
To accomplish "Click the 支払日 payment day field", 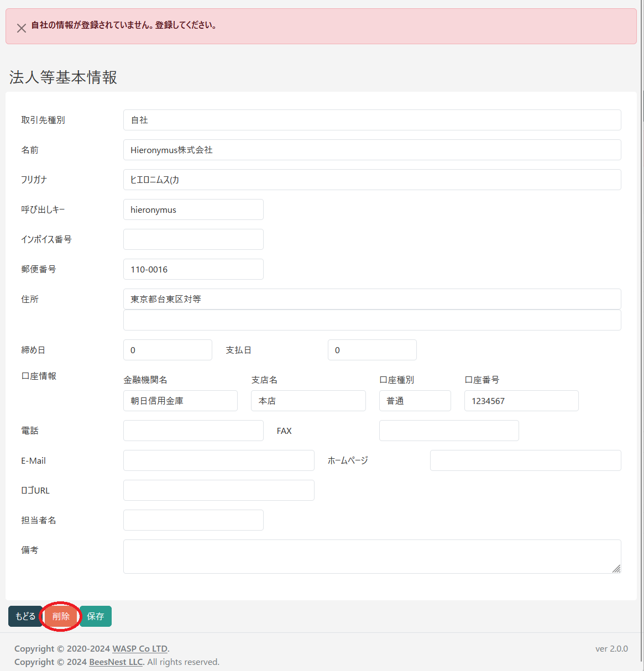I will point(371,350).
